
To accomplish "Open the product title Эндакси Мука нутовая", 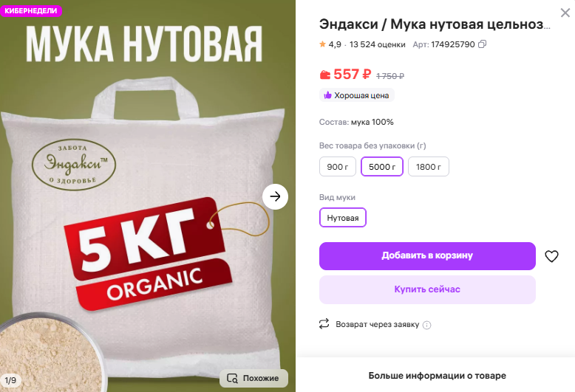I will click(435, 24).
